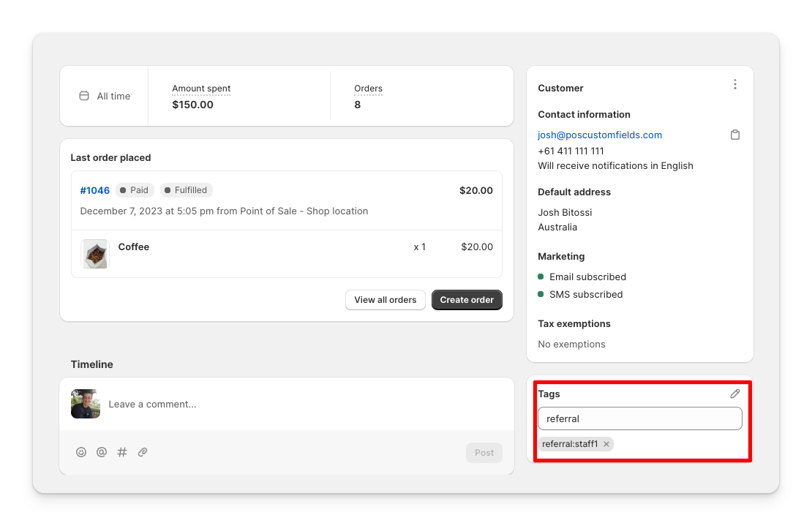Screen dimensions: 812x526
Task: Click View all orders
Action: coord(386,300)
